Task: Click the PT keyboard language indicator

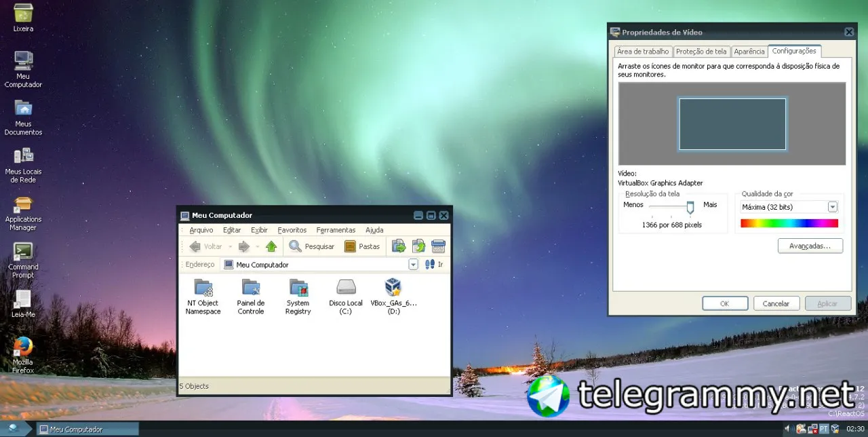Action: coord(824,429)
